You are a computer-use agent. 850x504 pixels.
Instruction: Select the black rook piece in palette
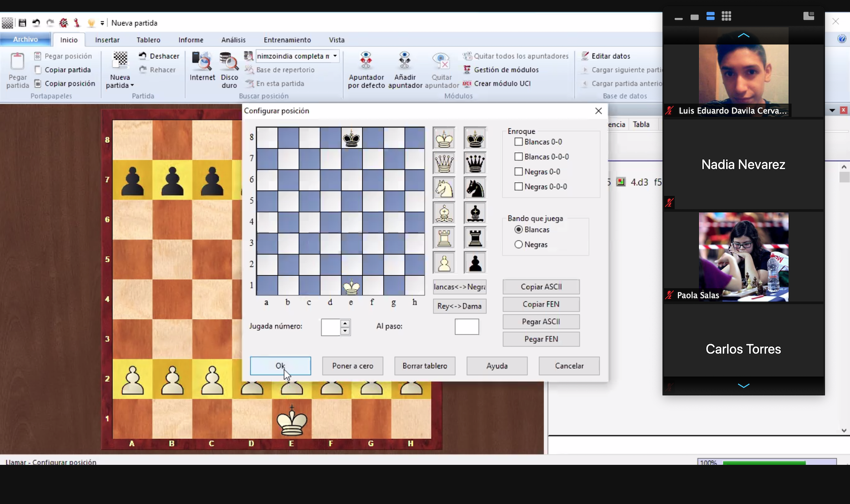[x=475, y=238]
